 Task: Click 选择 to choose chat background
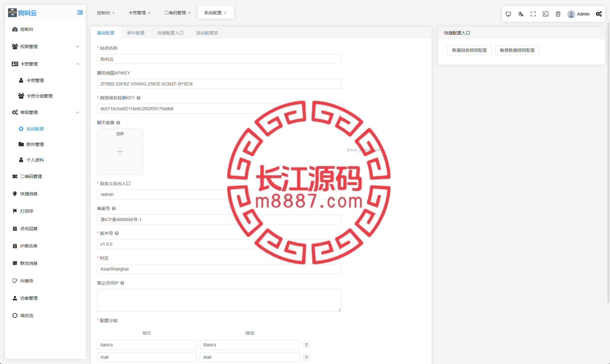(120, 134)
